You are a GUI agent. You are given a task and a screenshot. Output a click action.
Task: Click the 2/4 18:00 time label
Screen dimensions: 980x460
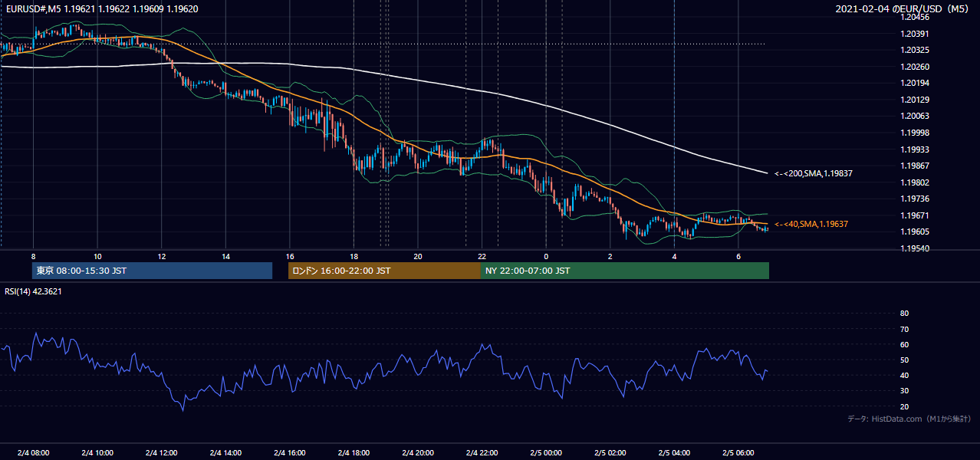point(354,452)
